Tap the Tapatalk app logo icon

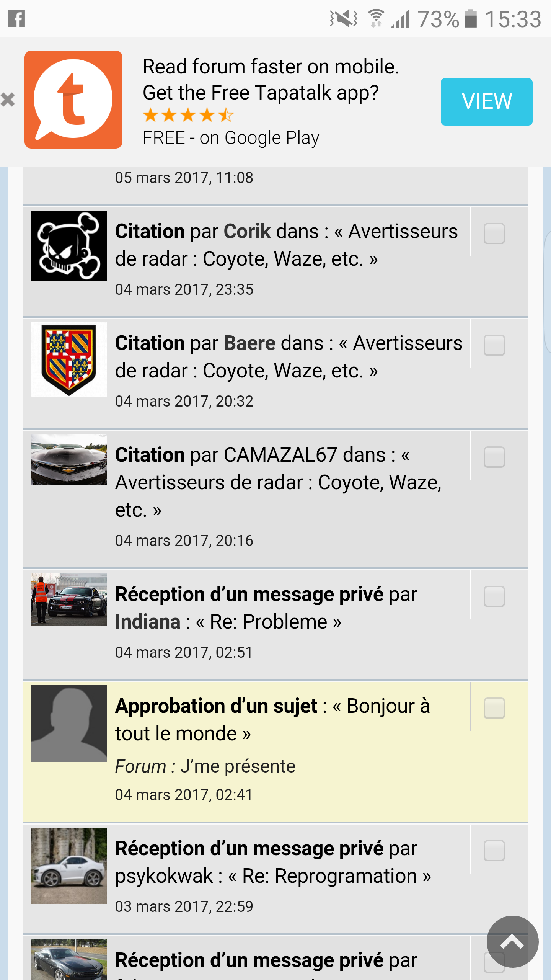coord(73,100)
